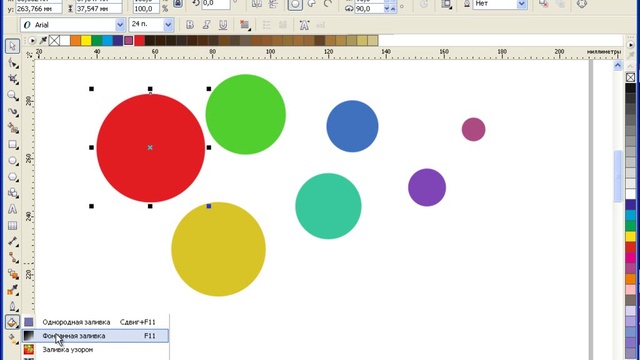
Task: Select the Table tool
Action: [13, 225]
